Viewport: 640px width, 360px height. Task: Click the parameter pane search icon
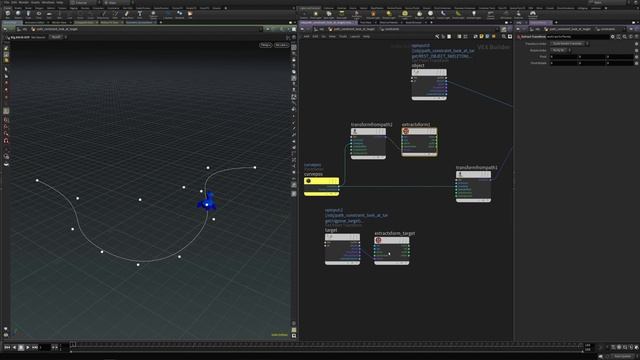coord(624,37)
